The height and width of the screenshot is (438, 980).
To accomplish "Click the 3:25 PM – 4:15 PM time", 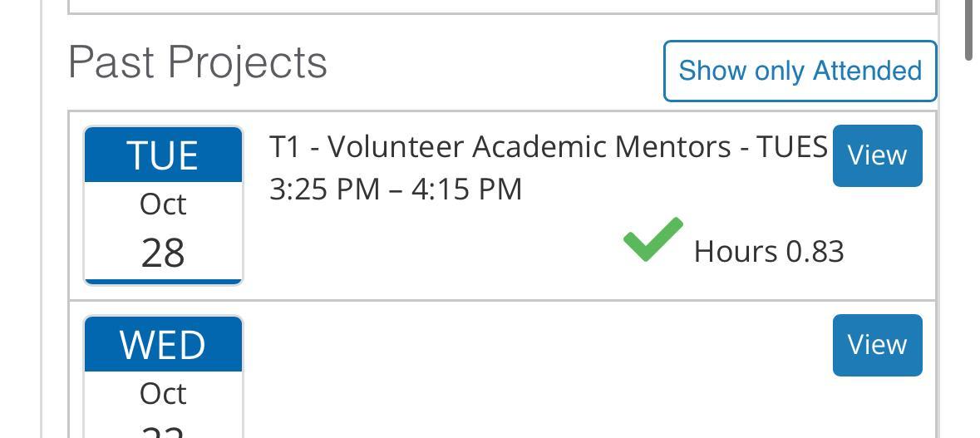I will (396, 189).
